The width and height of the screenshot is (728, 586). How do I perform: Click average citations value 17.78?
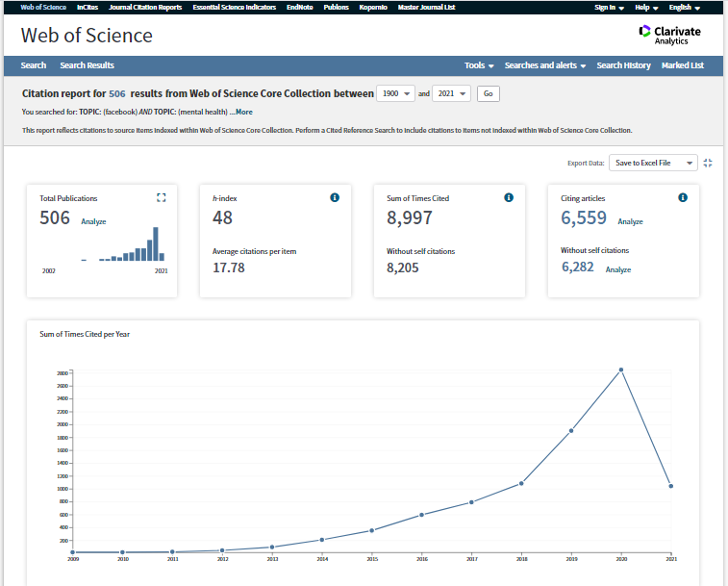[x=229, y=268]
